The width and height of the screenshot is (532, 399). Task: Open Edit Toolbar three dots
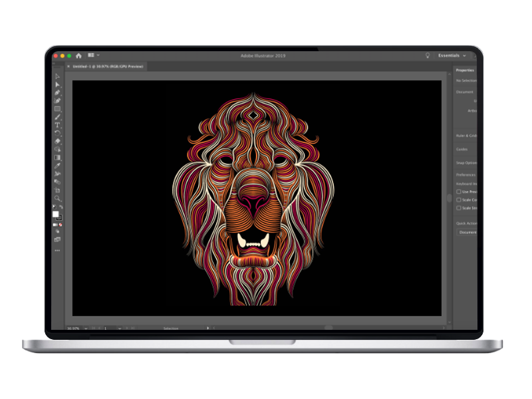pyautogui.click(x=57, y=251)
